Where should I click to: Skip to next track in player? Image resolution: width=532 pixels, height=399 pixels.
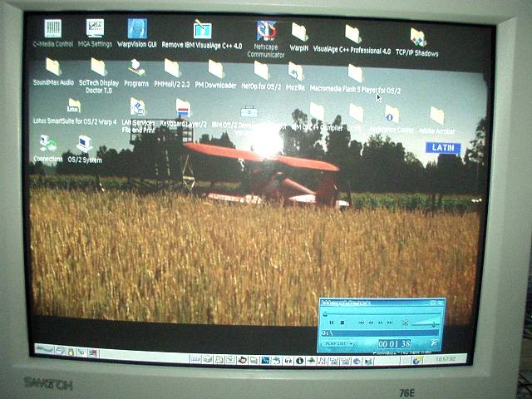pos(390,323)
